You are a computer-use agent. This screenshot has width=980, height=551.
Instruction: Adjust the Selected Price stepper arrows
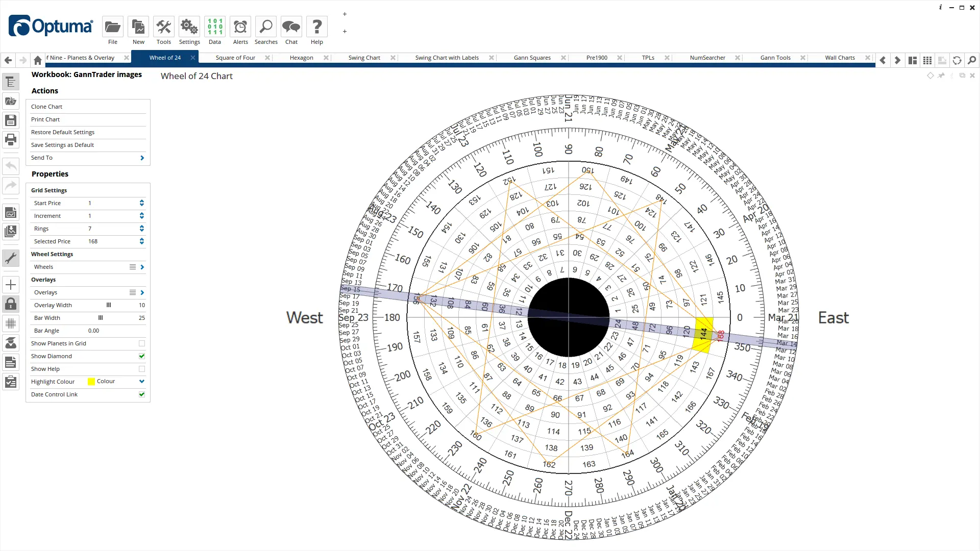(x=142, y=241)
